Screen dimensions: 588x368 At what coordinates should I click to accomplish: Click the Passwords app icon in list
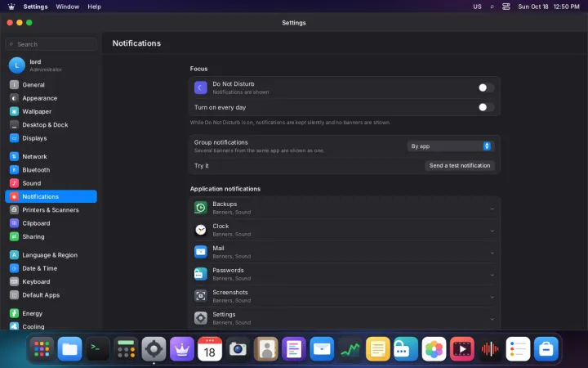[201, 274]
